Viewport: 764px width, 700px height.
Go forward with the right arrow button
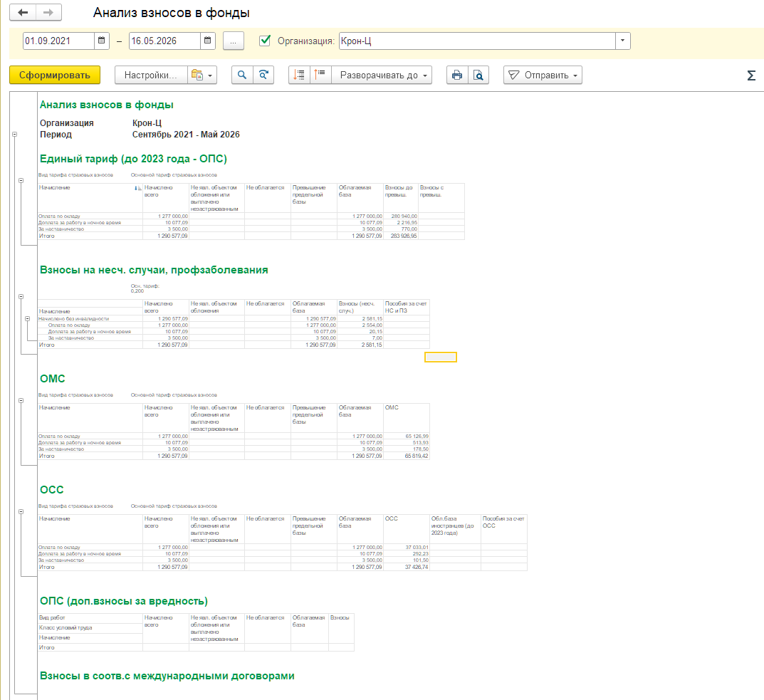pos(48,13)
